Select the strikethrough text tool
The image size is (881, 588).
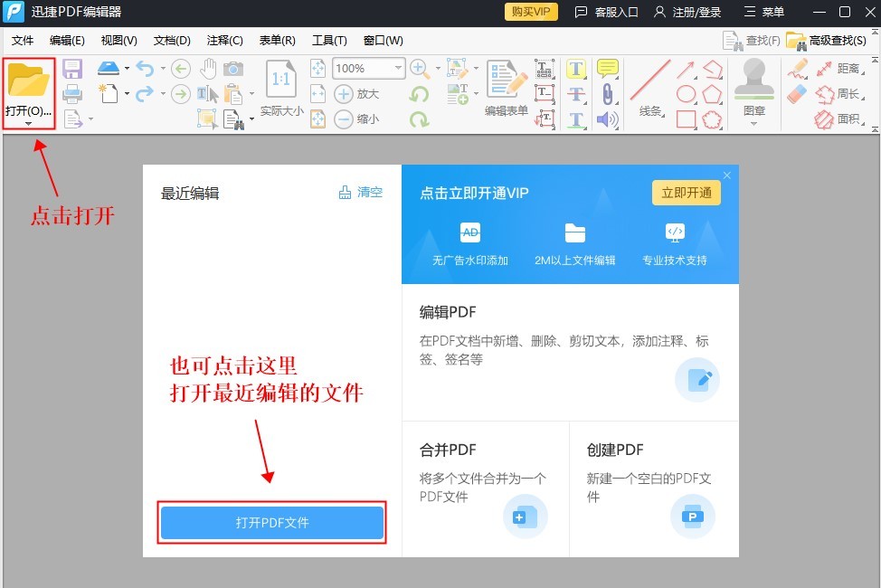pos(576,94)
